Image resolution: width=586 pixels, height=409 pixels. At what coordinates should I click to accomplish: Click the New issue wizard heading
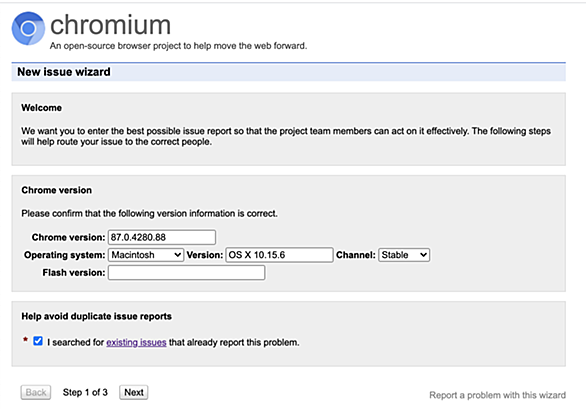point(64,72)
